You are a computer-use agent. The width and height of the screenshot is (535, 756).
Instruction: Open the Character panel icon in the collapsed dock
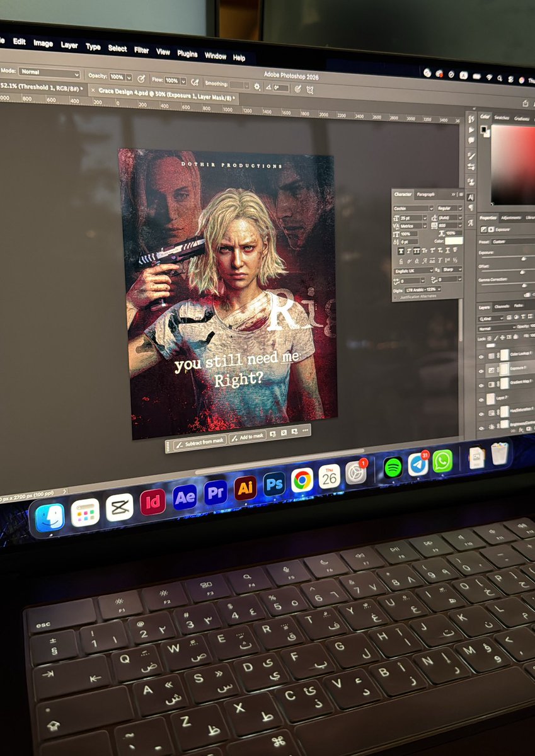[471, 197]
